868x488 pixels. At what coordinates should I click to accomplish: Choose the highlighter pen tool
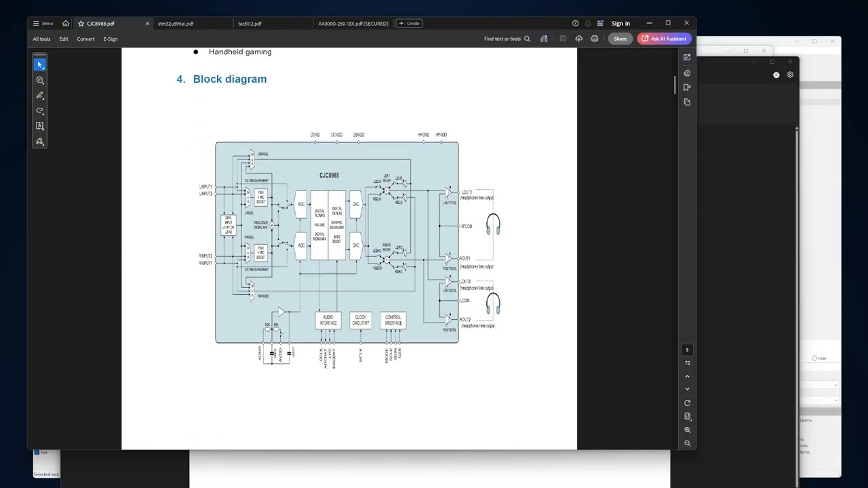pyautogui.click(x=39, y=96)
